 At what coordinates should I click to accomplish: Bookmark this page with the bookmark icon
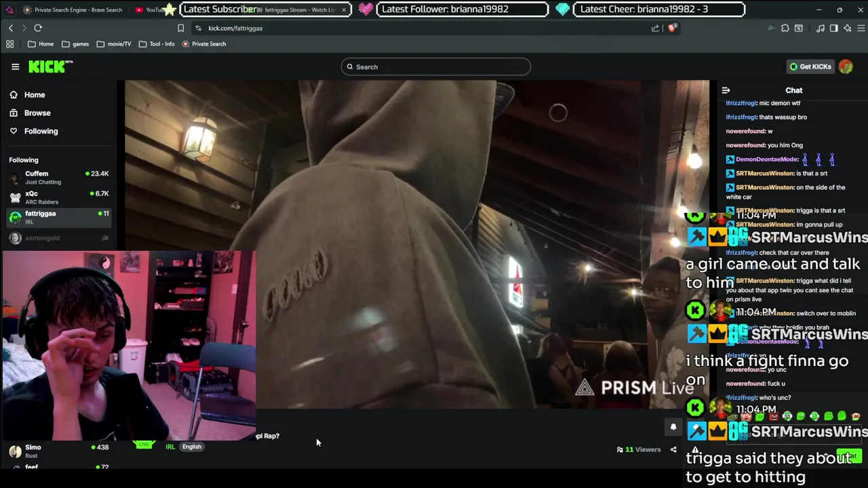click(x=180, y=28)
